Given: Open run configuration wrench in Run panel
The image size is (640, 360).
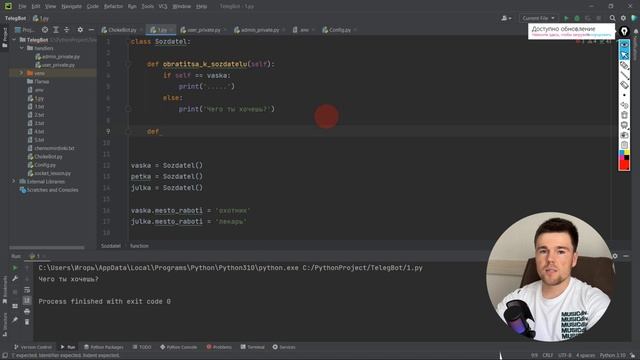Looking at the screenshot, I should (15, 278).
